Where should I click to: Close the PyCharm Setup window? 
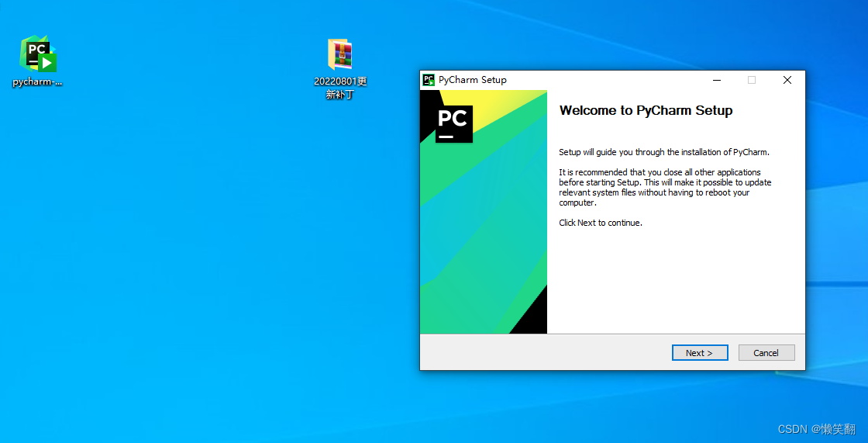click(x=787, y=80)
